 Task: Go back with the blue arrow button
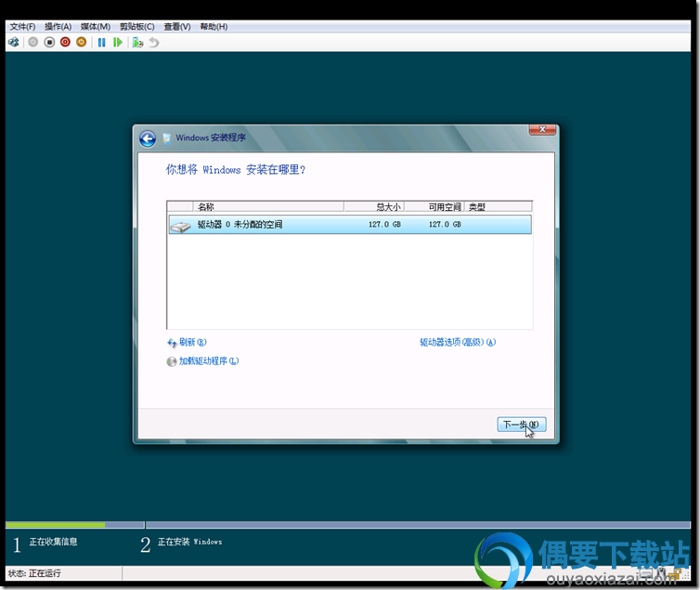tap(148, 138)
